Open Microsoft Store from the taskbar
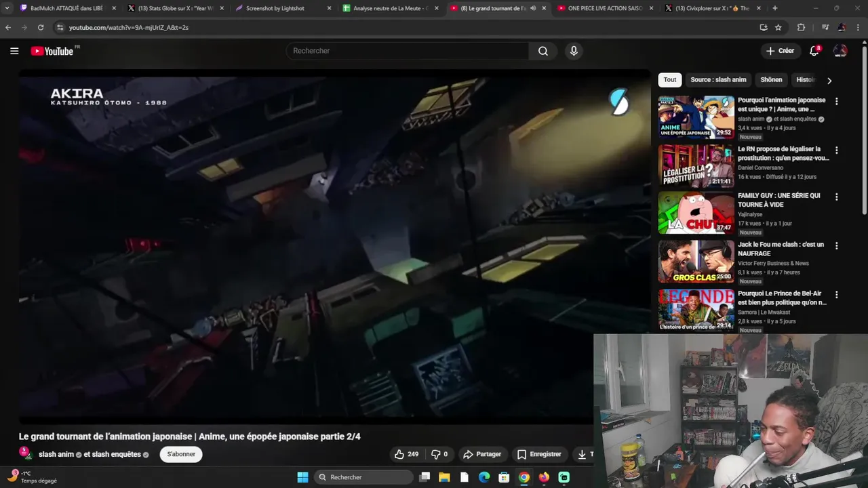 point(504,477)
